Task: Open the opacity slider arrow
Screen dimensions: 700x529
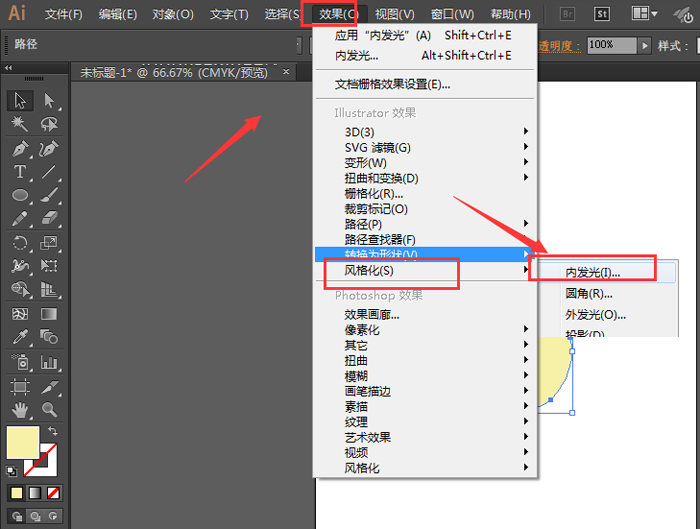Action: point(644,45)
